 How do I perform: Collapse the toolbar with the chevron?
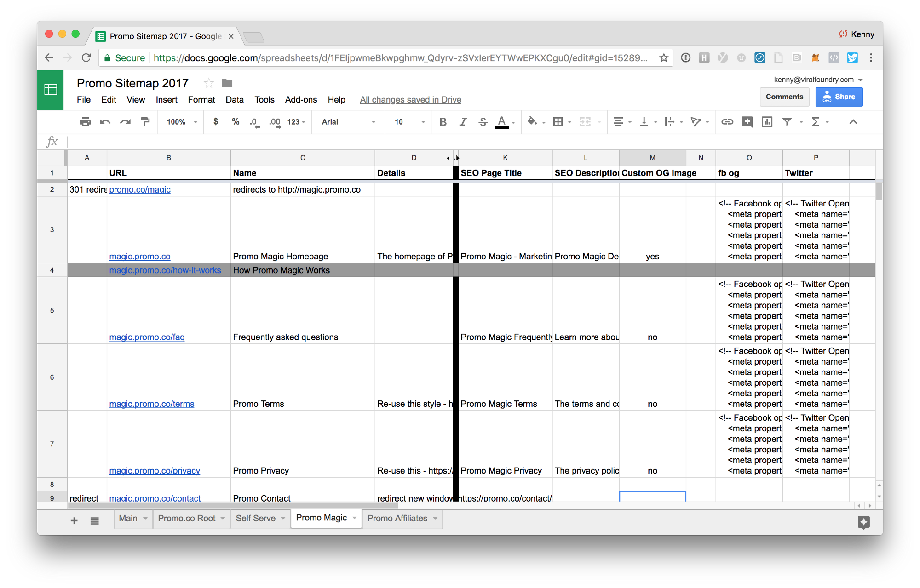pyautogui.click(x=854, y=122)
